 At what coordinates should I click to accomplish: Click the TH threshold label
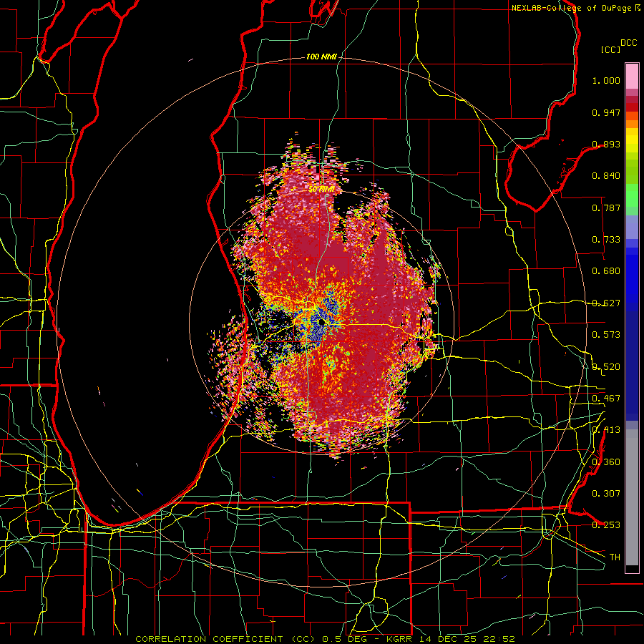tap(615, 557)
